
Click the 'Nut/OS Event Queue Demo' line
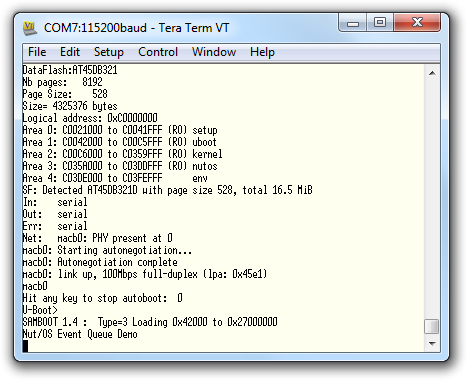click(x=80, y=334)
